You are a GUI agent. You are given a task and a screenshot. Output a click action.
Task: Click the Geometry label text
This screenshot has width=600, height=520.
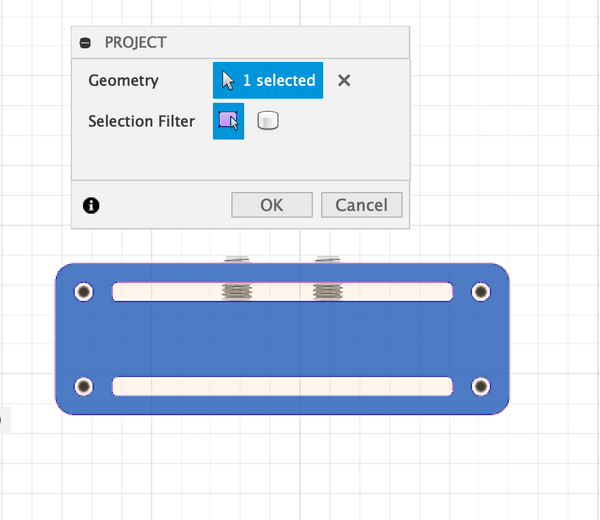point(123,80)
